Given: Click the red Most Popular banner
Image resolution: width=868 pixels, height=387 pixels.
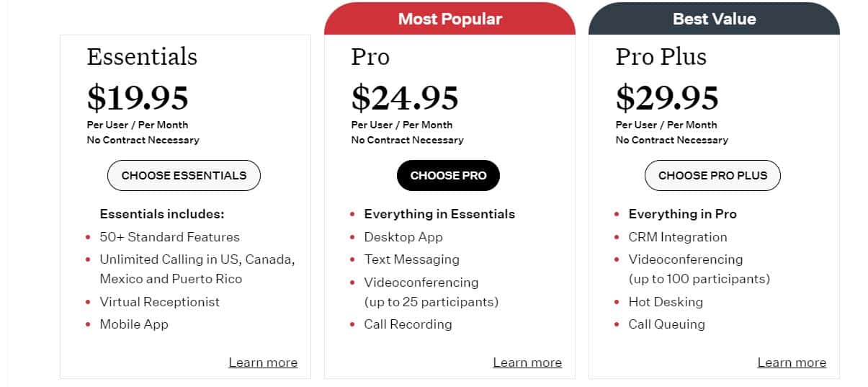Looking at the screenshot, I should pos(449,19).
